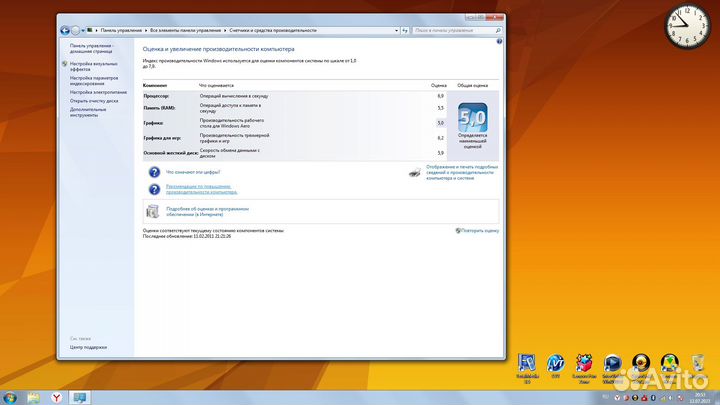This screenshot has width=720, height=405.
Task: Click the Bluetooth icon in system tray
Action: (x=653, y=398)
